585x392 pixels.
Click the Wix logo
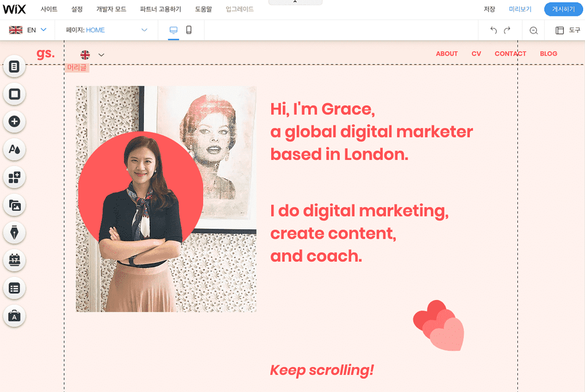(x=14, y=9)
